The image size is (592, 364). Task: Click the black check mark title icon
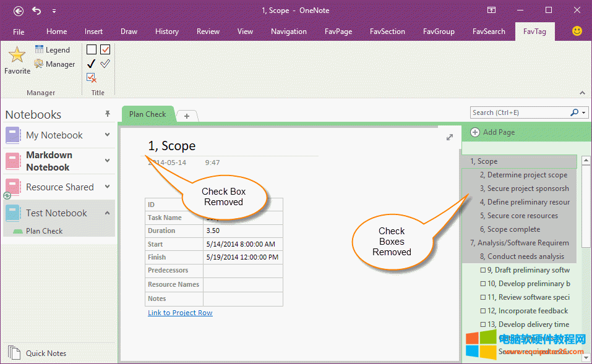click(91, 64)
